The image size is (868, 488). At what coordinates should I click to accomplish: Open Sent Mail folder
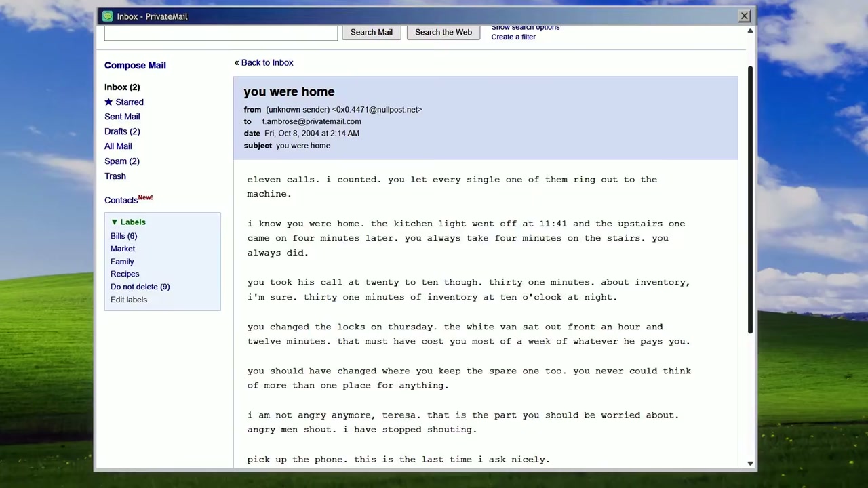pyautogui.click(x=122, y=117)
